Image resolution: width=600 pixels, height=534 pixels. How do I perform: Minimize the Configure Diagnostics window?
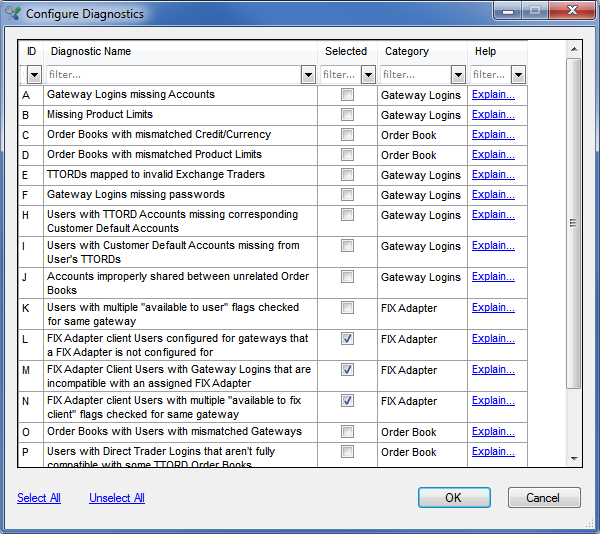pos(508,10)
